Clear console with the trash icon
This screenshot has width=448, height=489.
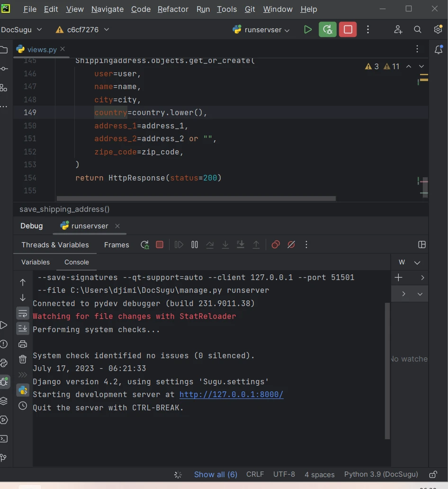coord(22,360)
